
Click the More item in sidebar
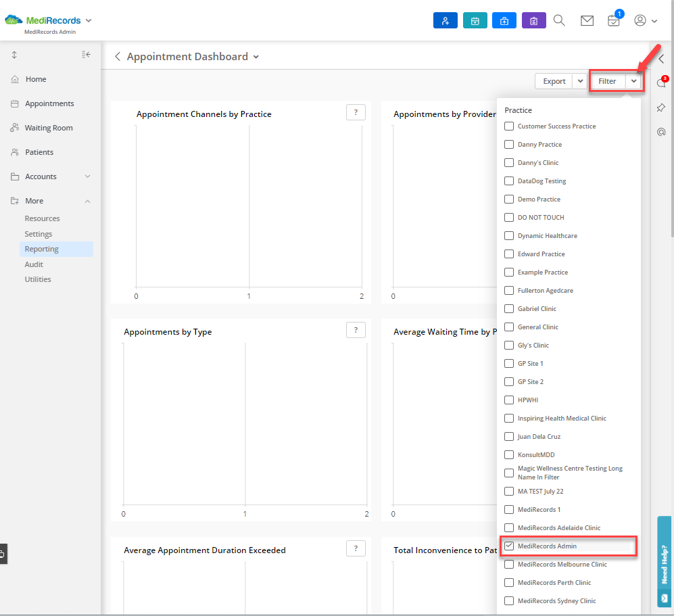[x=34, y=202]
